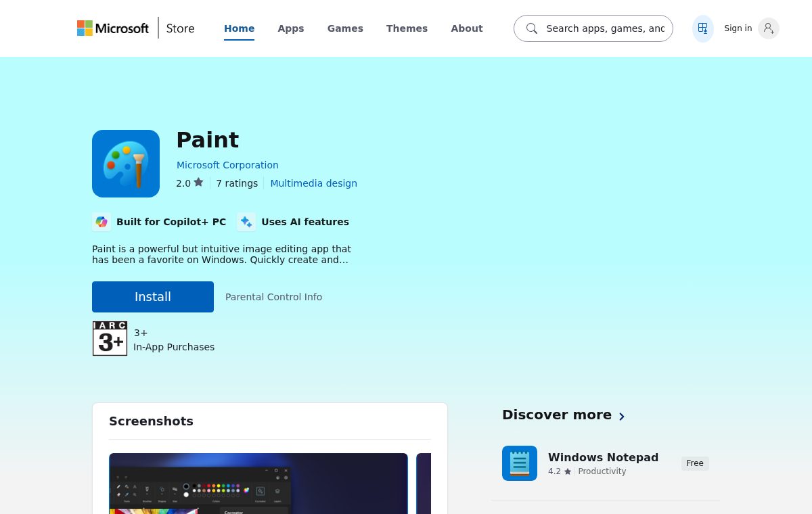The height and width of the screenshot is (514, 812).
Task: Click the AI sparkle features icon
Action: coord(246,222)
